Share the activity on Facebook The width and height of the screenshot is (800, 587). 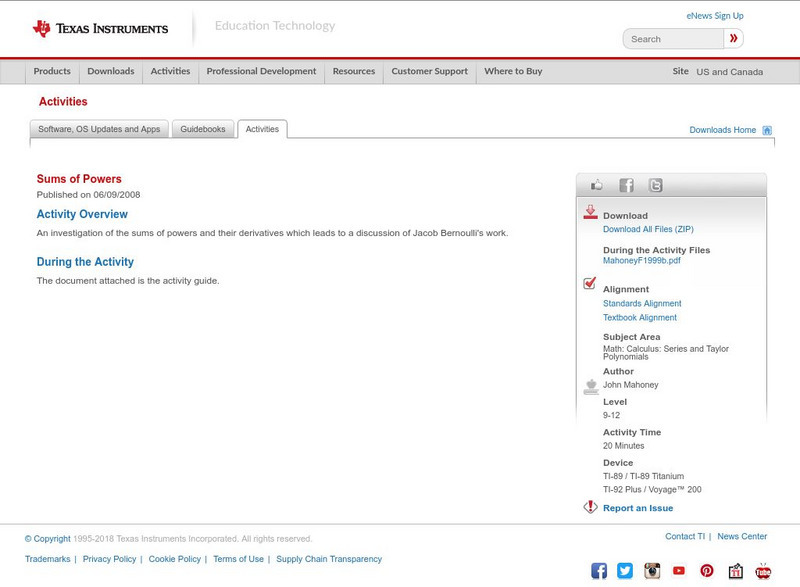coord(626,185)
